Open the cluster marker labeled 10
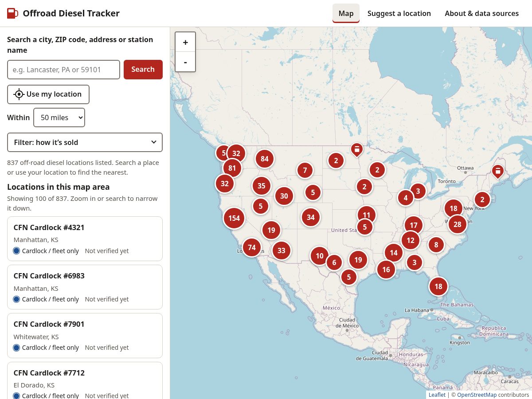532x399 pixels. point(320,256)
